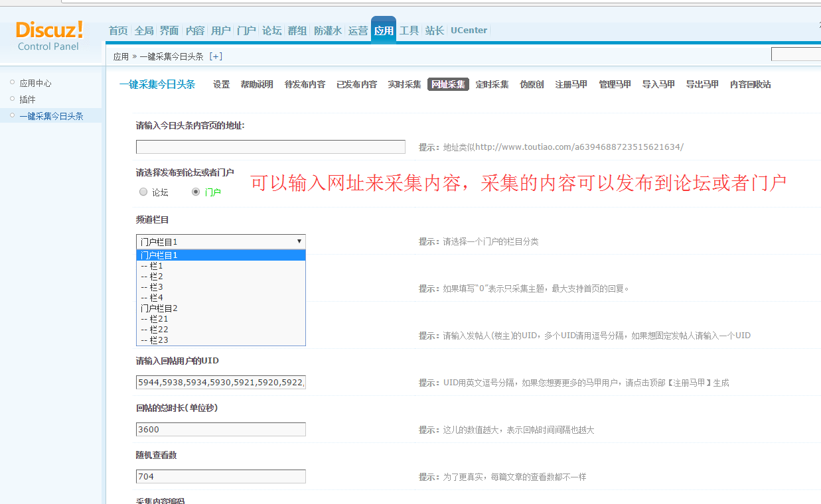Click the search box at top right
Viewport: 821px width, 504px height.
point(796,54)
